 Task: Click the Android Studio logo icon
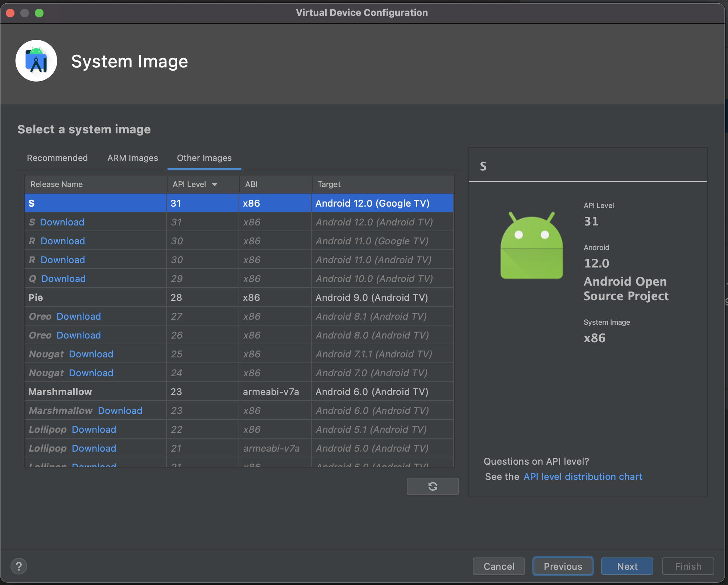[x=36, y=61]
